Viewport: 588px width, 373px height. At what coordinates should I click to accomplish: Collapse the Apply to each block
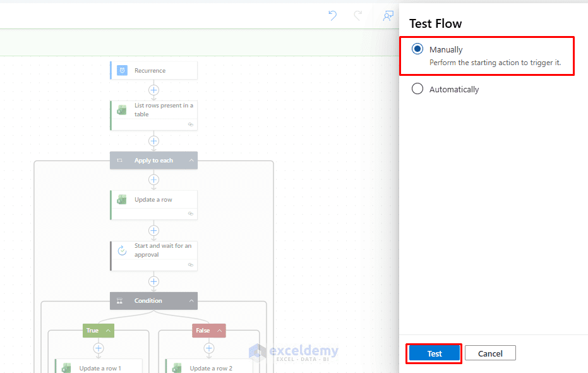coord(191,160)
